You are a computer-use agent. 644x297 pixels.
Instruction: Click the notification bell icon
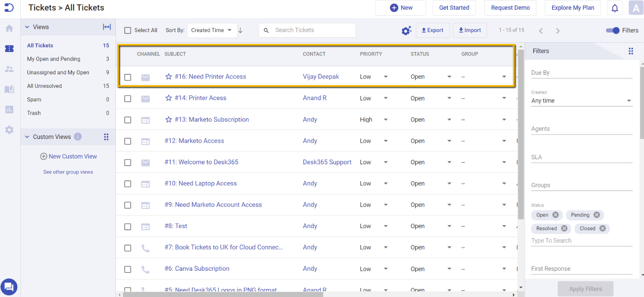pyautogui.click(x=614, y=8)
